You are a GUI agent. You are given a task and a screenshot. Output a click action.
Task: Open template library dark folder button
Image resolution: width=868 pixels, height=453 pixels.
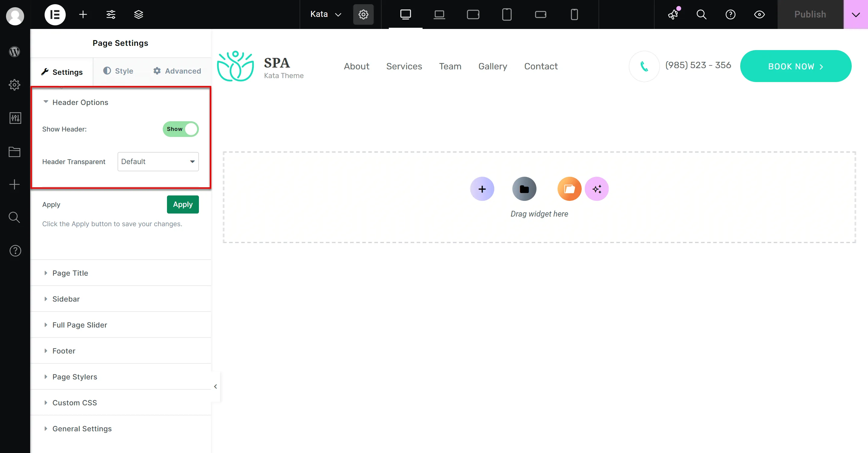point(524,189)
